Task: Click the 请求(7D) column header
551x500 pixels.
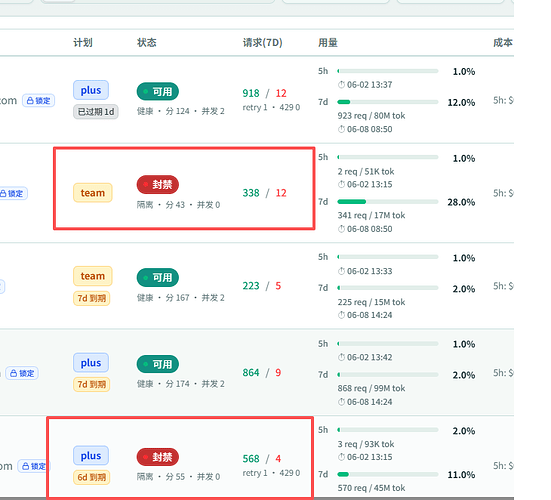Action: (262, 43)
